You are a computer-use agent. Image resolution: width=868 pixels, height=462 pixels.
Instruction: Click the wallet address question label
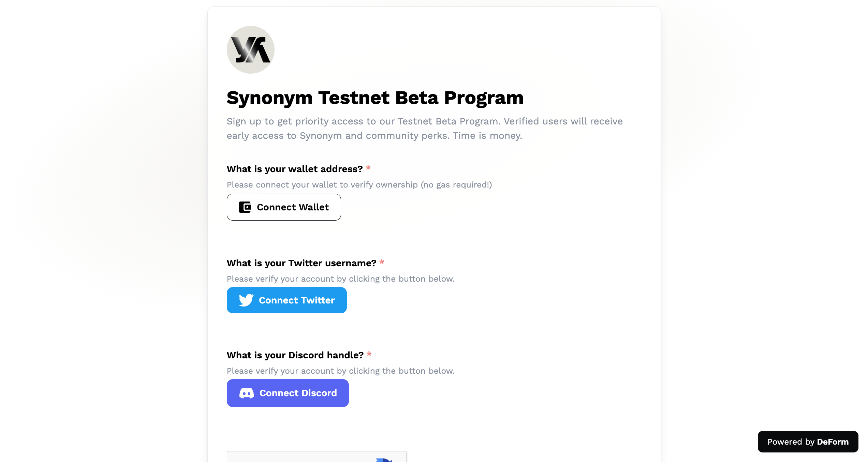coord(295,169)
